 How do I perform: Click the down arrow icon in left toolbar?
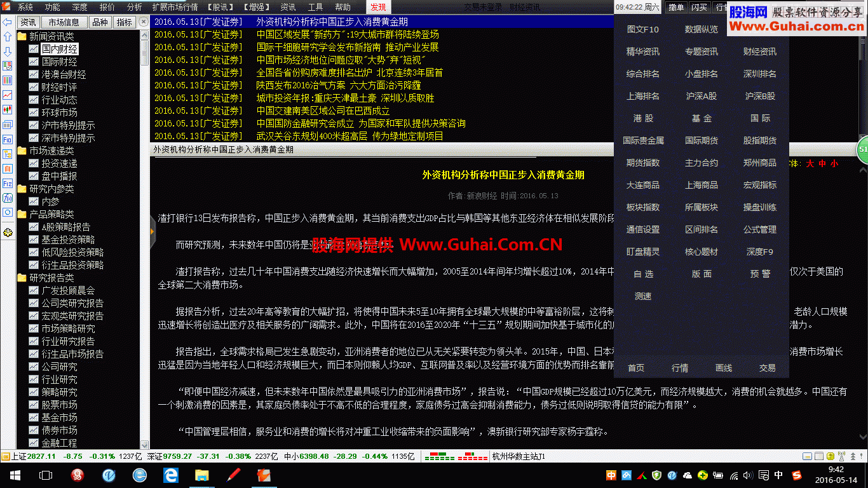7,51
